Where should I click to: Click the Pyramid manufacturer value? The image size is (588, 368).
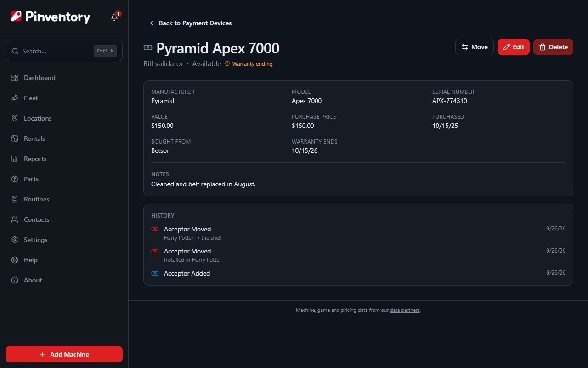coord(163,101)
